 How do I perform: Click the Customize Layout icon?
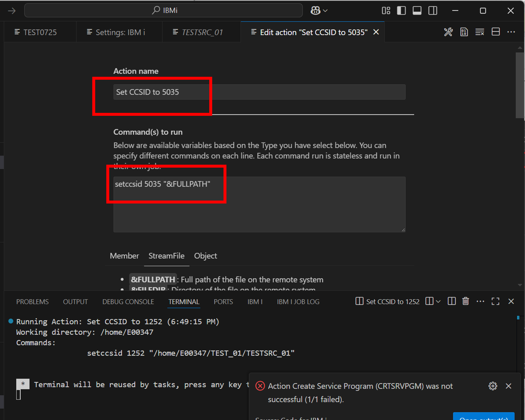tap(386, 10)
